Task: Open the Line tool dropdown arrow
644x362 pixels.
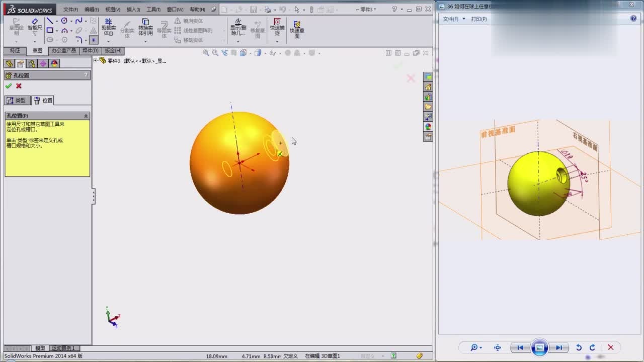Action: [56, 22]
